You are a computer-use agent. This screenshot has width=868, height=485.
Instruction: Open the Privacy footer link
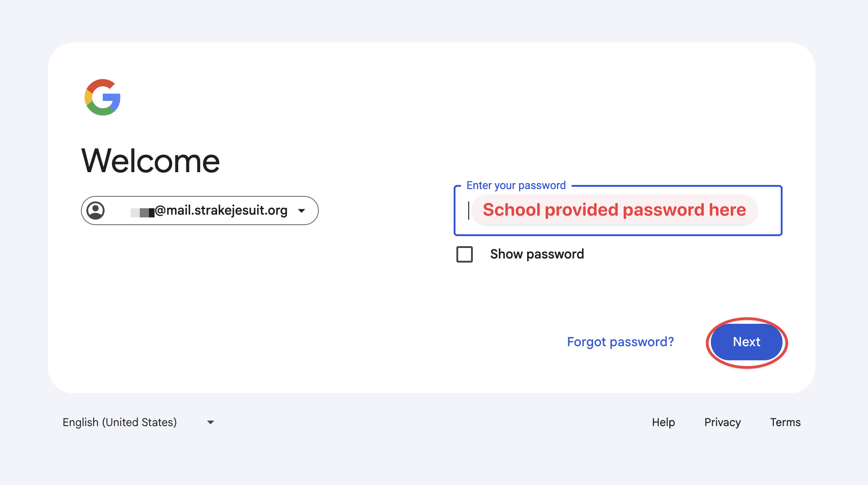[722, 422]
